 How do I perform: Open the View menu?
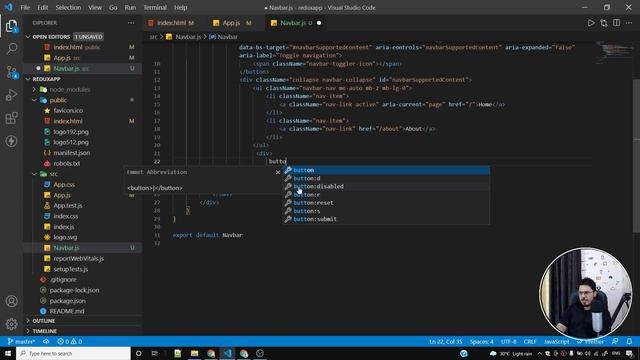pos(95,7)
